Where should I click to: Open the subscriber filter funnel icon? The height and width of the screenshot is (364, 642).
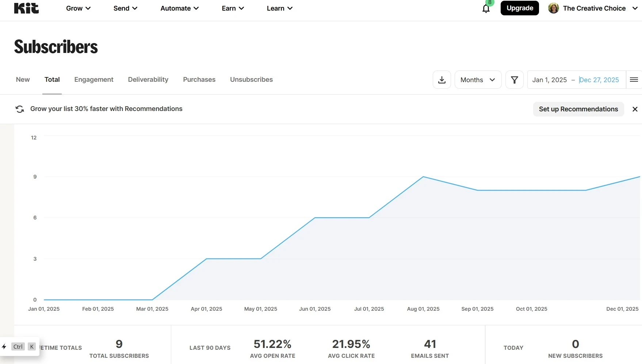click(514, 80)
